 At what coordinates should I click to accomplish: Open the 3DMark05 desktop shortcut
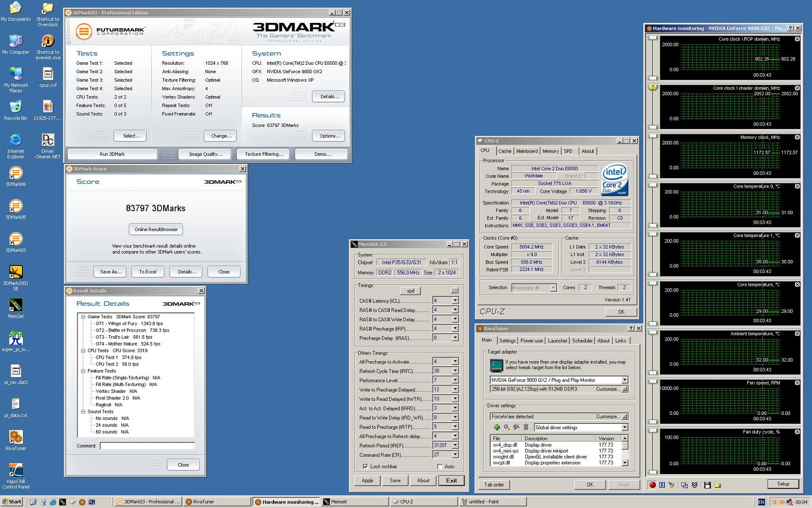[15, 209]
